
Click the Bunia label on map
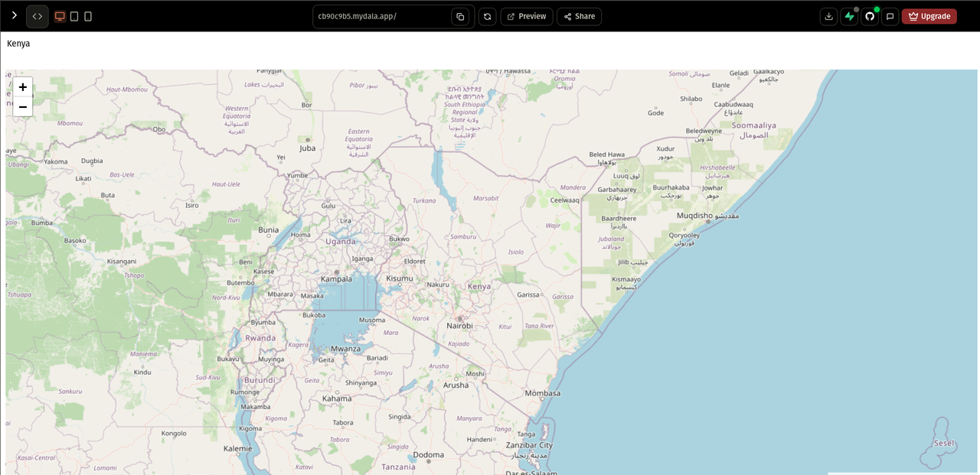[x=269, y=229]
